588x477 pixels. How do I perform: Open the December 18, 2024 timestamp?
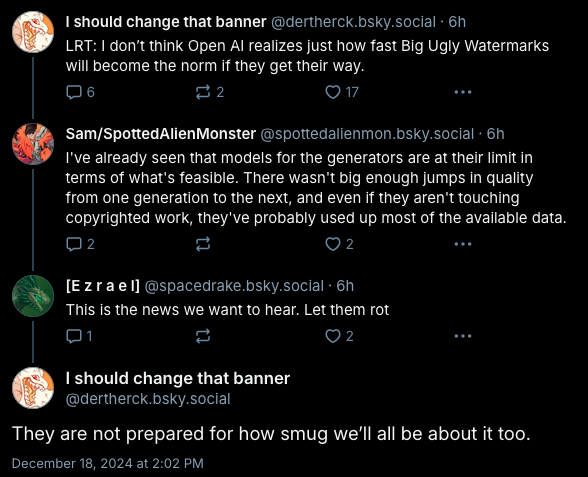pos(108,464)
